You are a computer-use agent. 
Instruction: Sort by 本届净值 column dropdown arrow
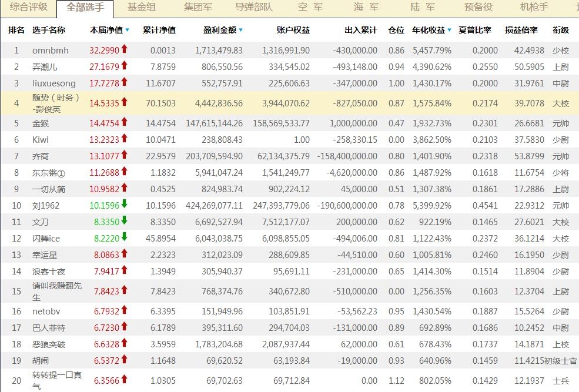point(127,30)
